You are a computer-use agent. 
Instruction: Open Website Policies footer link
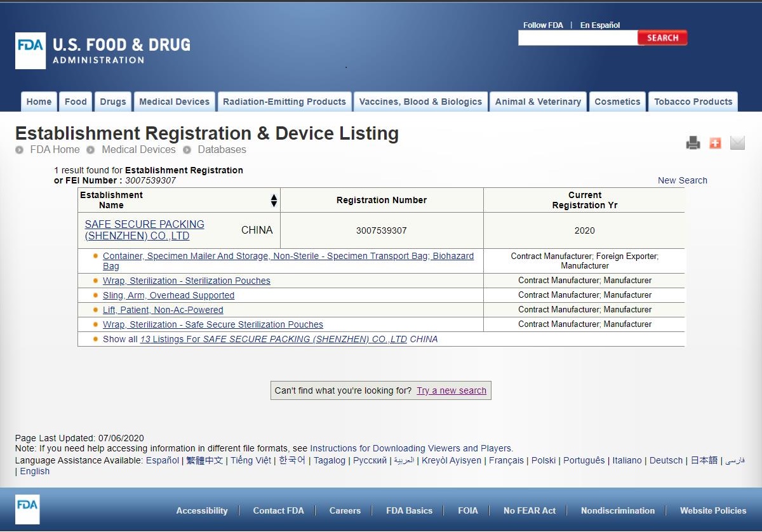713,510
